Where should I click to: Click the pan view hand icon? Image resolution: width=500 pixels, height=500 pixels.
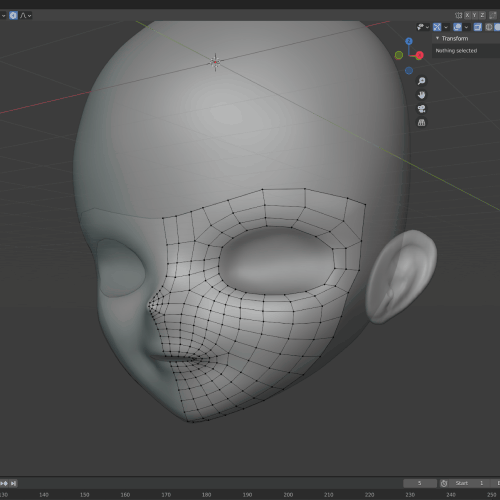click(x=422, y=95)
